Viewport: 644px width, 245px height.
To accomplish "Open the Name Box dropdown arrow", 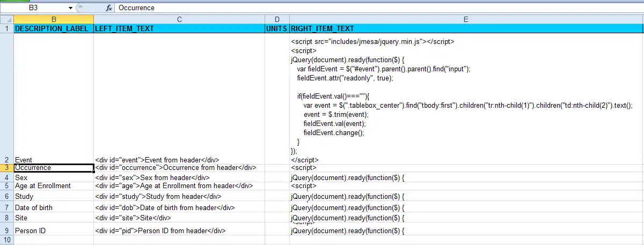I will pyautogui.click(x=70, y=8).
